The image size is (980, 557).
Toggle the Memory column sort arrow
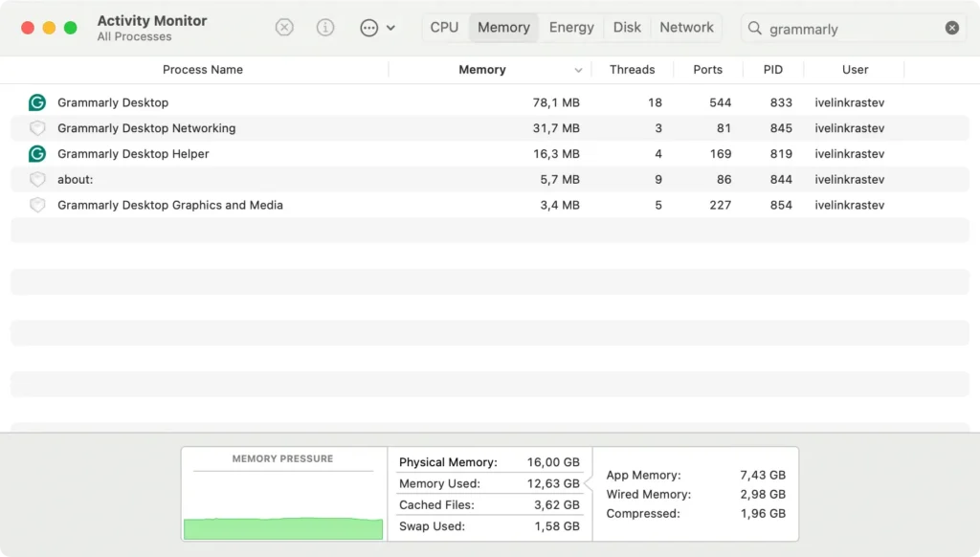[578, 70]
